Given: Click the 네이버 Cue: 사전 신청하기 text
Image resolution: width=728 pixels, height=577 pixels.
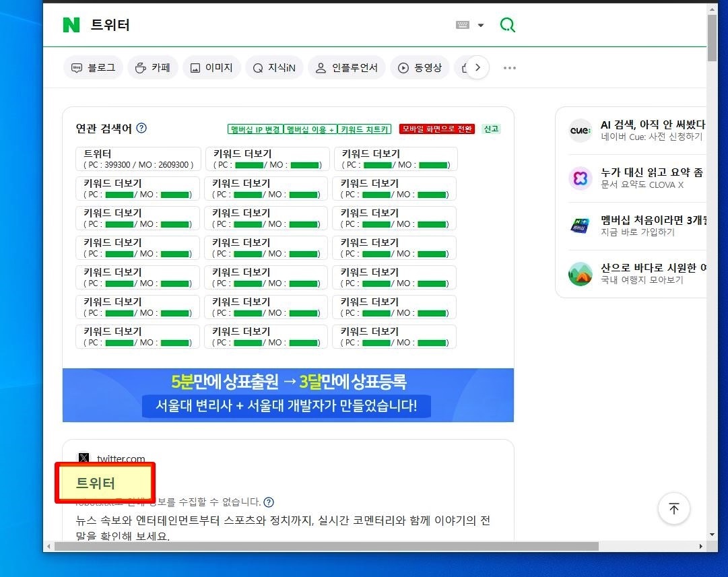Looking at the screenshot, I should pos(651,137).
